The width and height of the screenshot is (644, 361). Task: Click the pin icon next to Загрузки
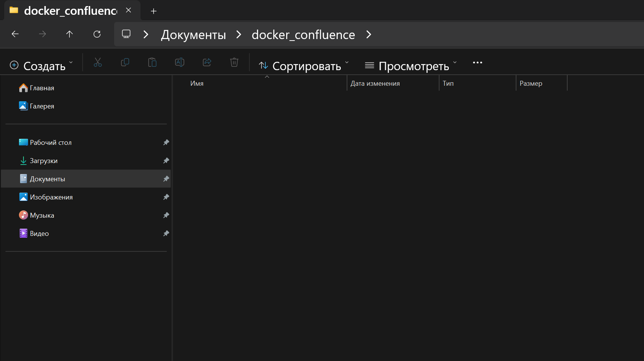pos(166,161)
